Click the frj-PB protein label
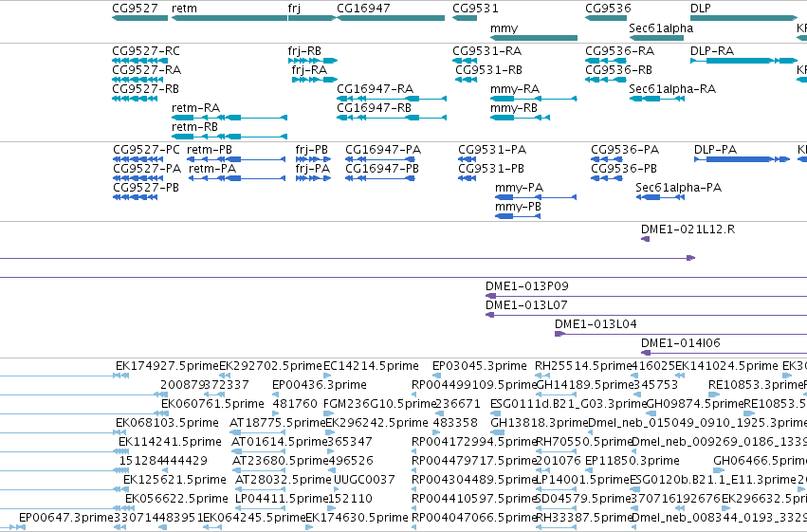This screenshot has height=532, width=807. point(312,150)
